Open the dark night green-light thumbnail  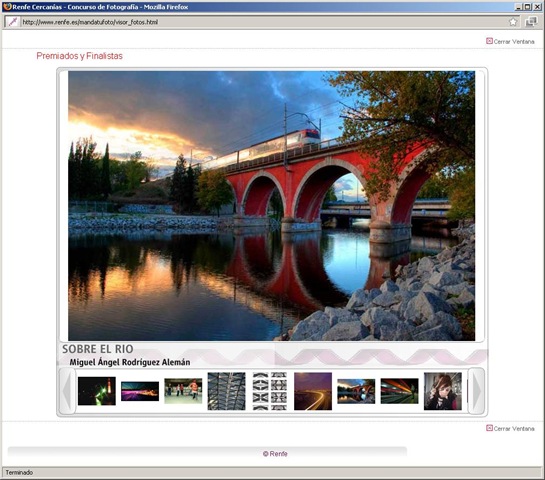point(97,391)
